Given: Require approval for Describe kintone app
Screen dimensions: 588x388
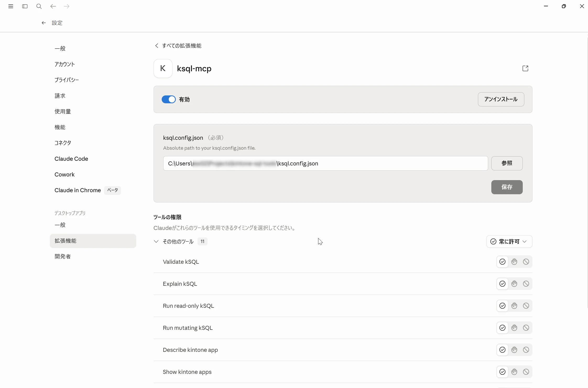Looking at the screenshot, I should click(514, 350).
